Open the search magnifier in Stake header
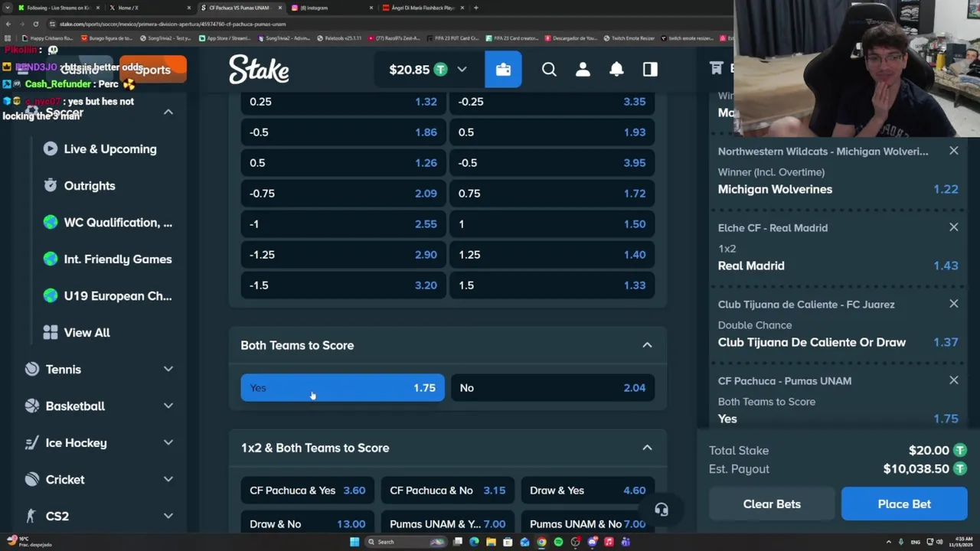 click(x=549, y=70)
